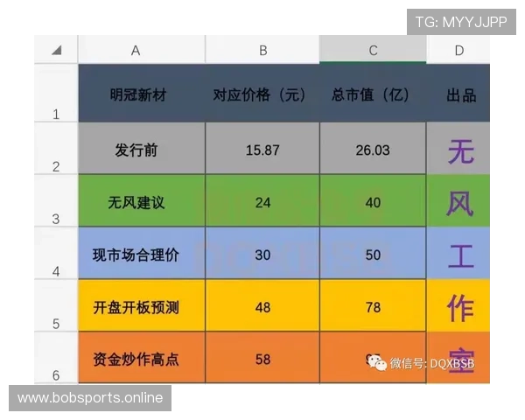The height and width of the screenshot is (420, 525).
Task: Select column A header
Action: tap(142, 50)
